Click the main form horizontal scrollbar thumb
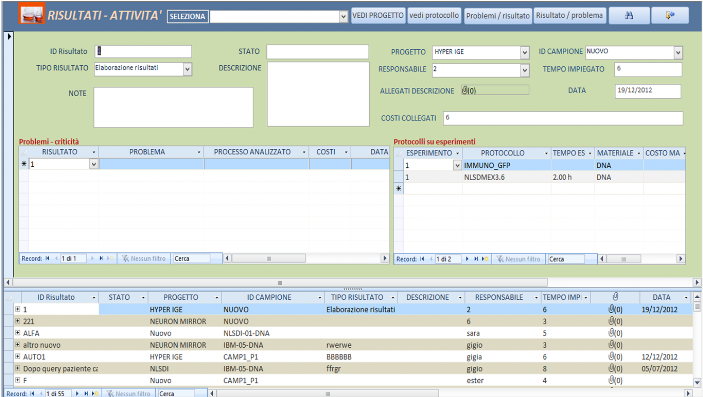Screen dimensions: 703x397 [280, 283]
